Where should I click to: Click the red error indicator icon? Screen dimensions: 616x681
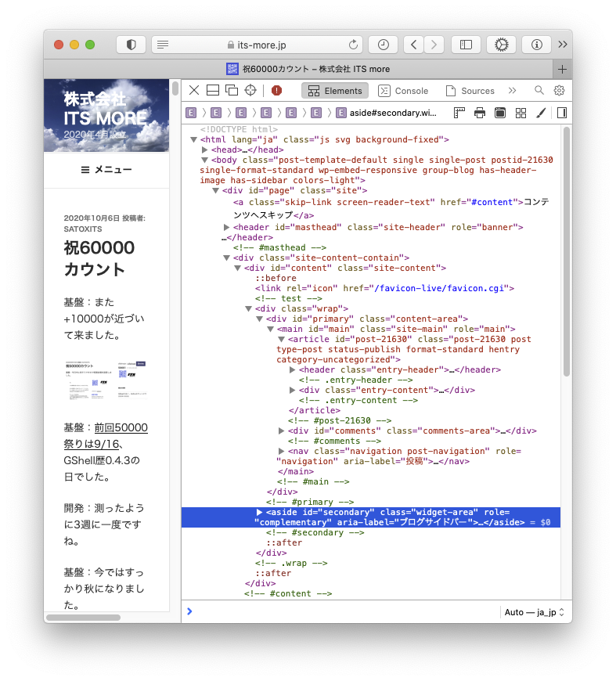[x=276, y=91]
